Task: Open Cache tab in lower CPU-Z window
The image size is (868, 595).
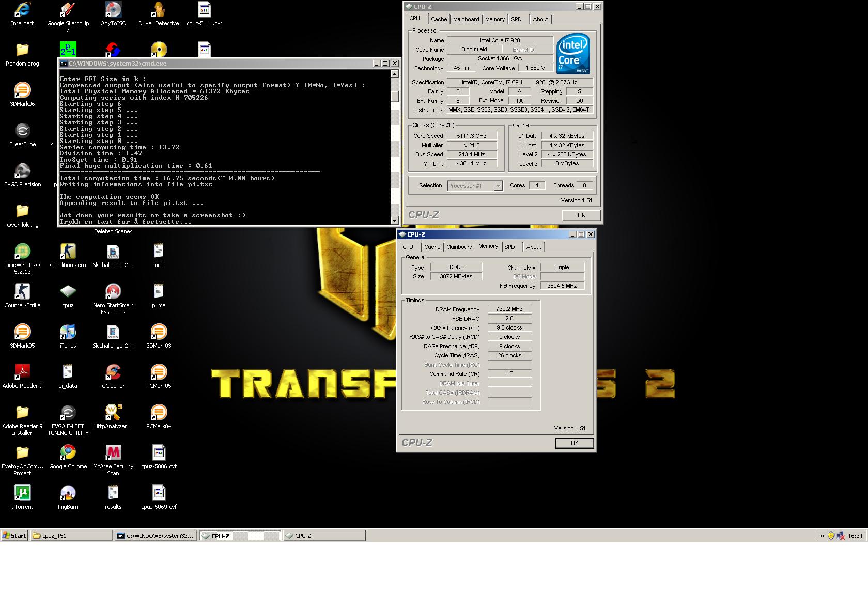Action: (432, 247)
